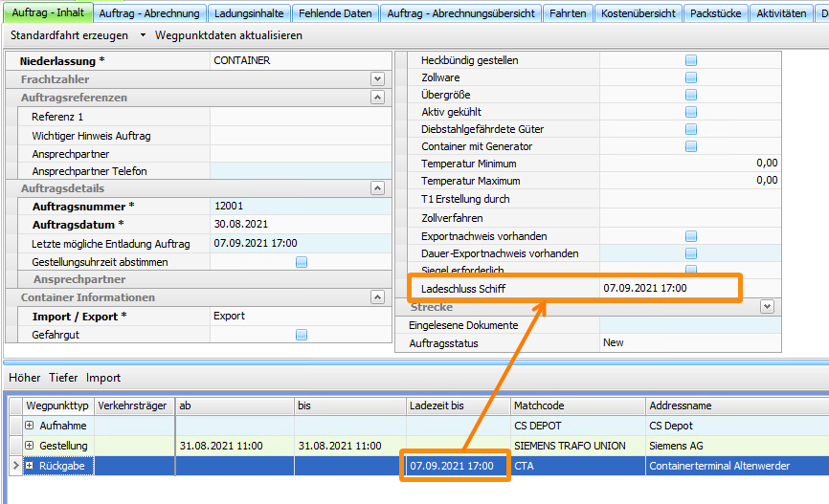
Task: Toggle Container mit Generator checkbox
Action: (690, 146)
